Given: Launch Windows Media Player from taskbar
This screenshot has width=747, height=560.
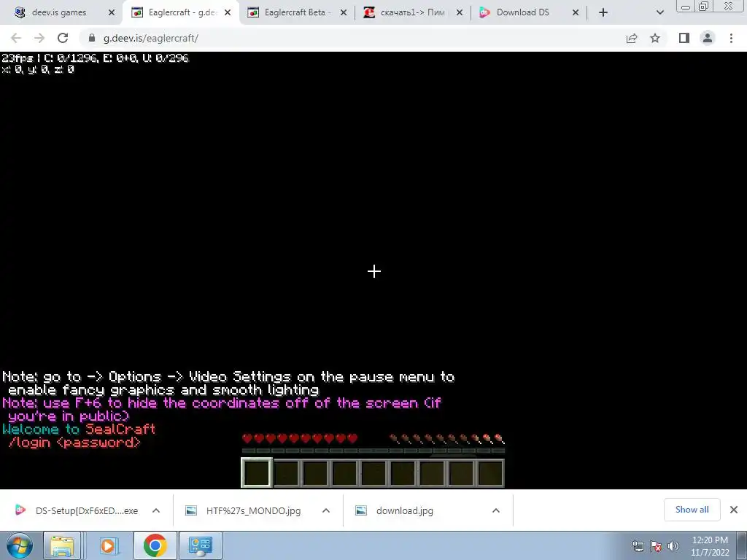Looking at the screenshot, I should tap(108, 545).
